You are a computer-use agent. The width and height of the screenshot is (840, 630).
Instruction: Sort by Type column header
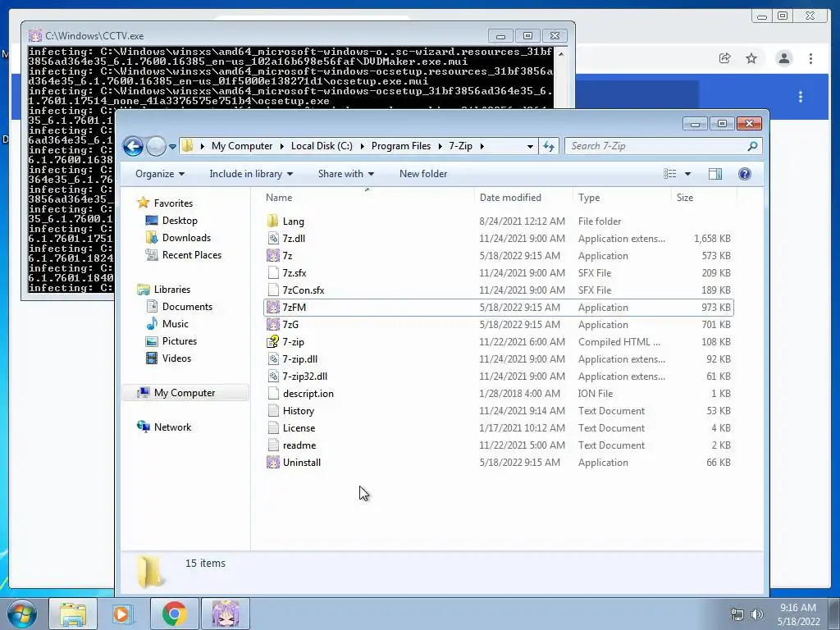tap(589, 198)
